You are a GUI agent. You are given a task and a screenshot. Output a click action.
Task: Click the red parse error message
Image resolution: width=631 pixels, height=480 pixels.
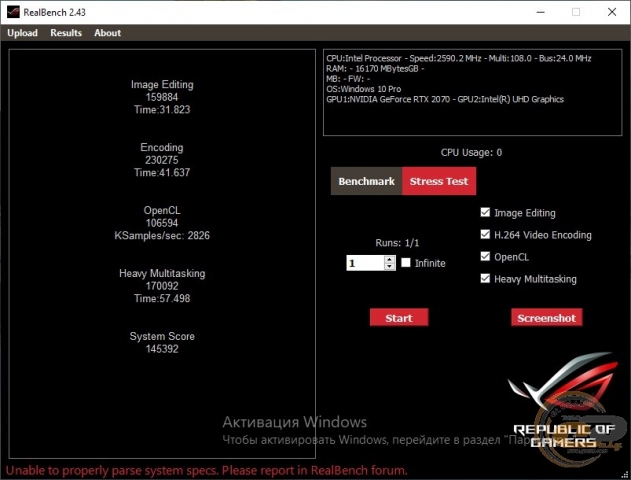point(206,470)
